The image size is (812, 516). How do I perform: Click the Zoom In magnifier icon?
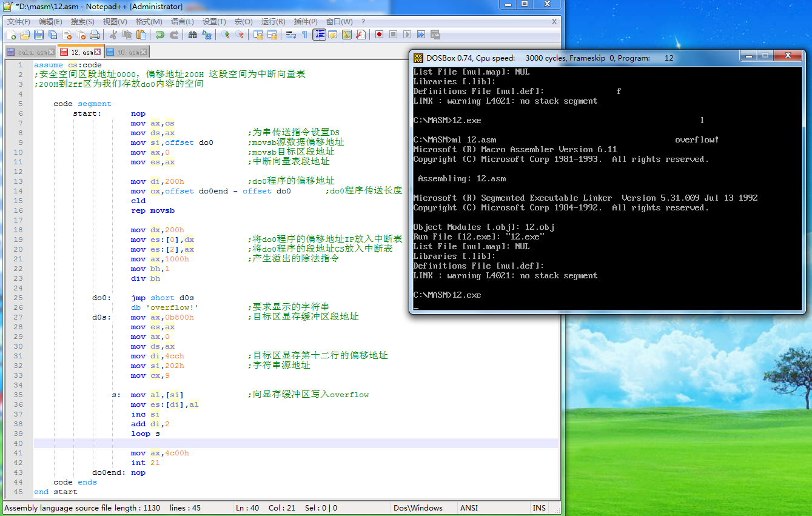coord(225,35)
